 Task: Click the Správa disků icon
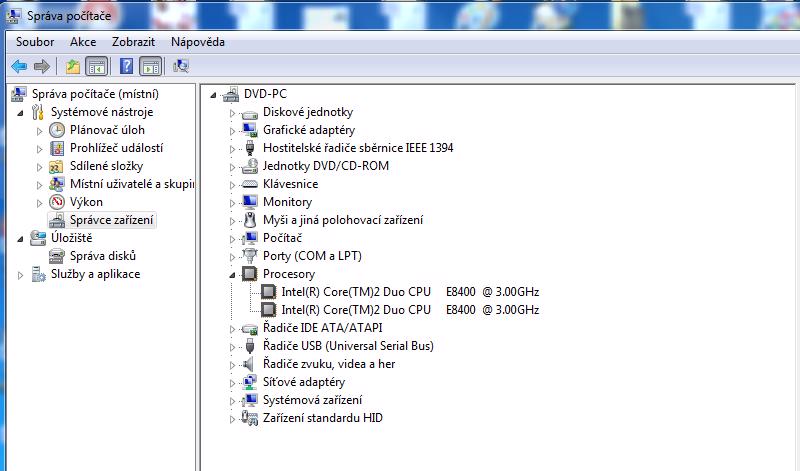[x=57, y=256]
